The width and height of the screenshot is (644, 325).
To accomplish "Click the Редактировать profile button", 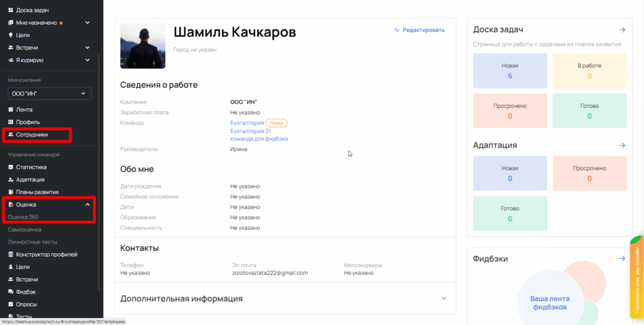I will click(x=419, y=30).
